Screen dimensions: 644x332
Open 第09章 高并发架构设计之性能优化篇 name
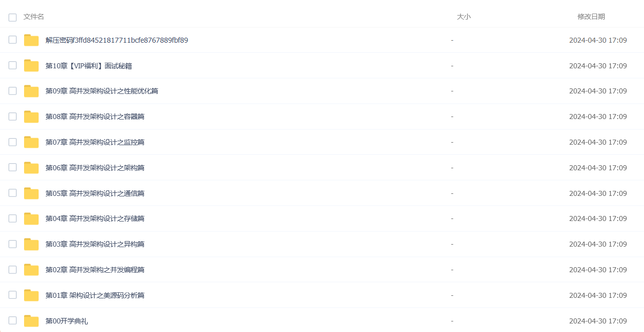click(x=102, y=91)
